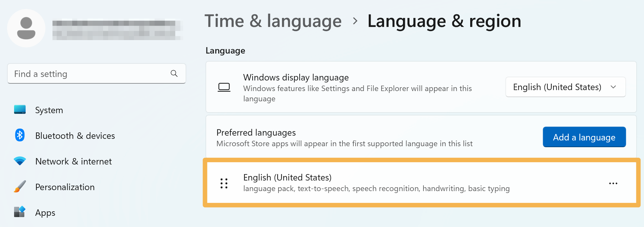Click the Bluetooth icon in sidebar

pos(20,135)
